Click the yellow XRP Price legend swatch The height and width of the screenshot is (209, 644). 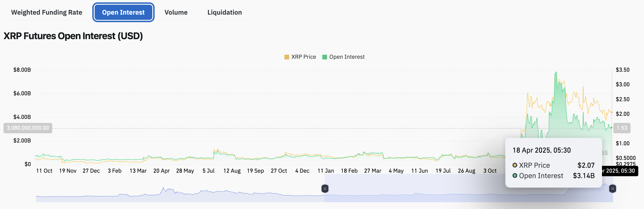(287, 57)
